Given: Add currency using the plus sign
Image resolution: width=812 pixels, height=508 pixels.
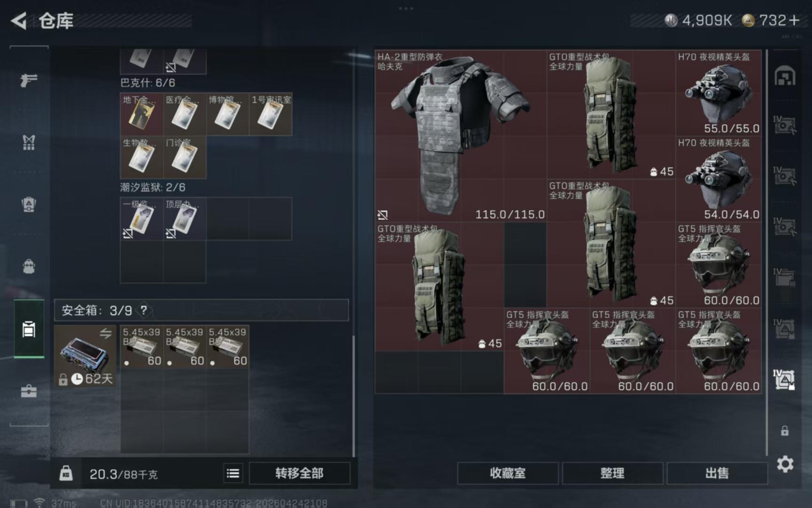Looking at the screenshot, I should coord(794,20).
